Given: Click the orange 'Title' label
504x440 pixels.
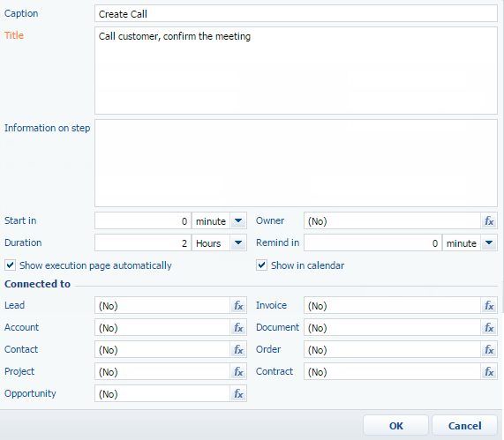Looking at the screenshot, I should [14, 35].
